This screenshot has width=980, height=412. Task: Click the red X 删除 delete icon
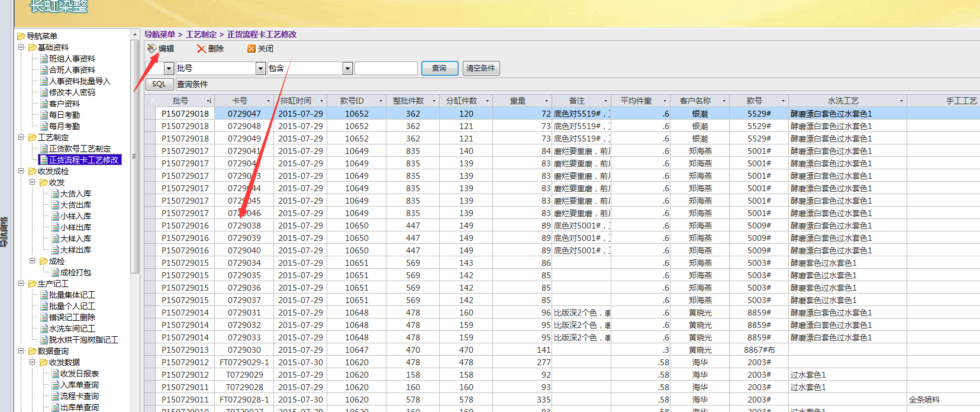(201, 49)
